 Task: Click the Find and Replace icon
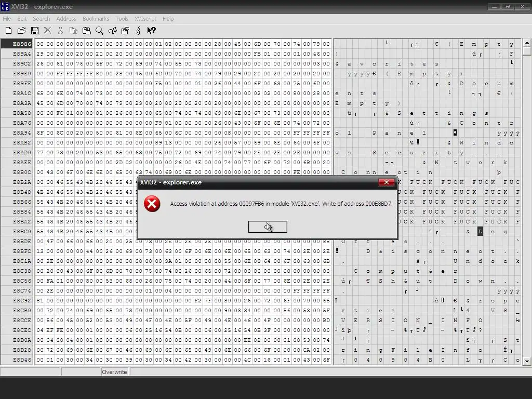[x=112, y=31]
